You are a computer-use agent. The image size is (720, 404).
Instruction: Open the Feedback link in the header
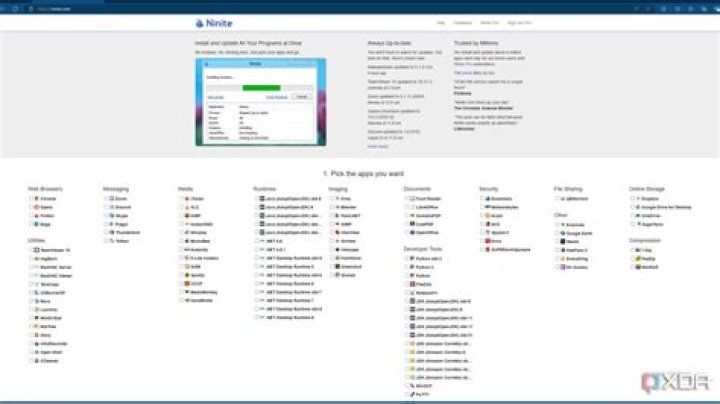pyautogui.click(x=462, y=23)
